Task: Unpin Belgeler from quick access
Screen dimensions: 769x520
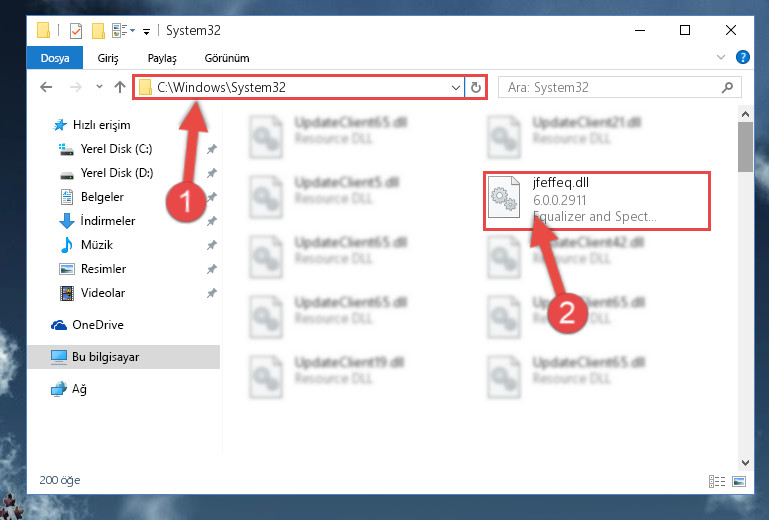Action: point(211,197)
